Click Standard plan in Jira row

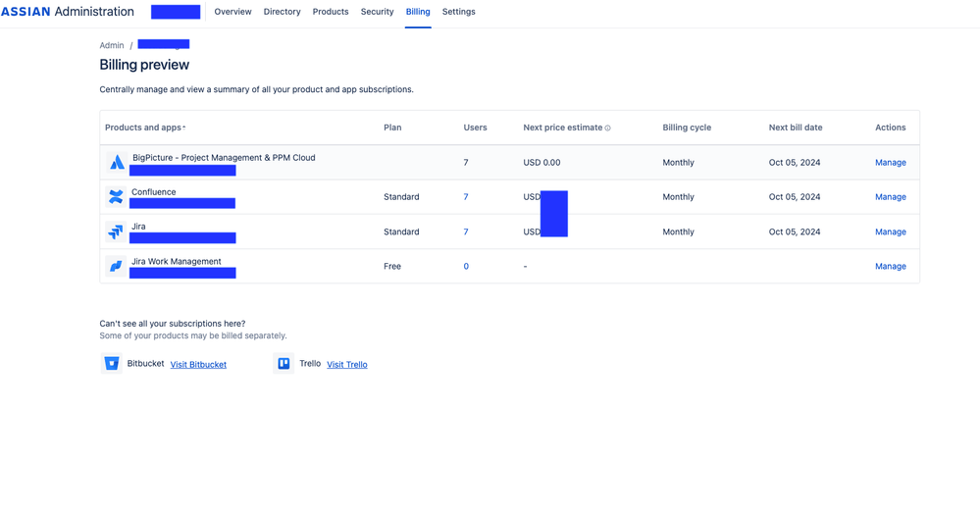tap(401, 231)
